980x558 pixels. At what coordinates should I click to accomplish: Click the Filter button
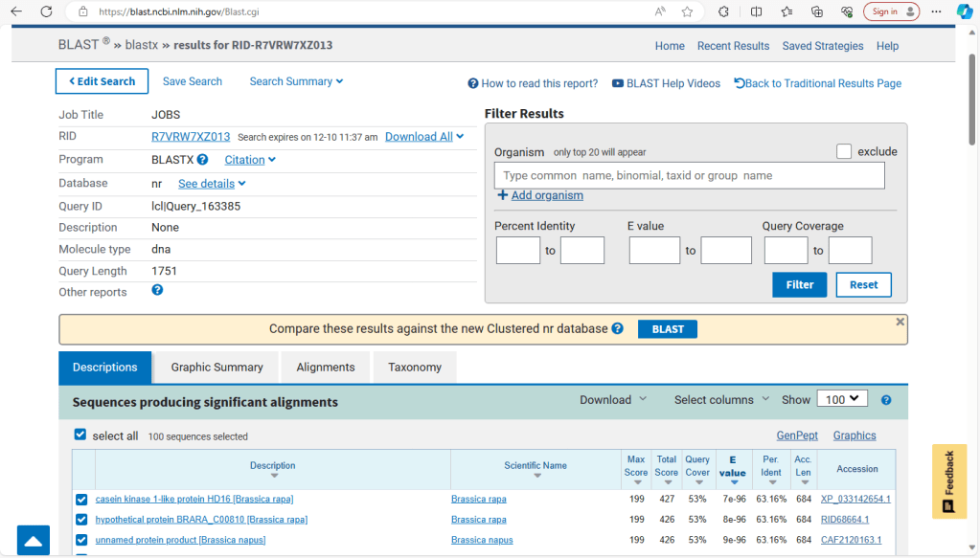coord(799,284)
